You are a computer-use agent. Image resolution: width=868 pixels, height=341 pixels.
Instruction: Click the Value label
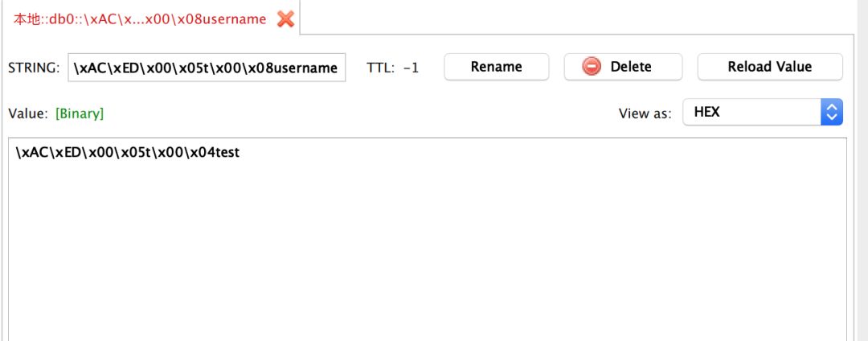tap(28, 113)
